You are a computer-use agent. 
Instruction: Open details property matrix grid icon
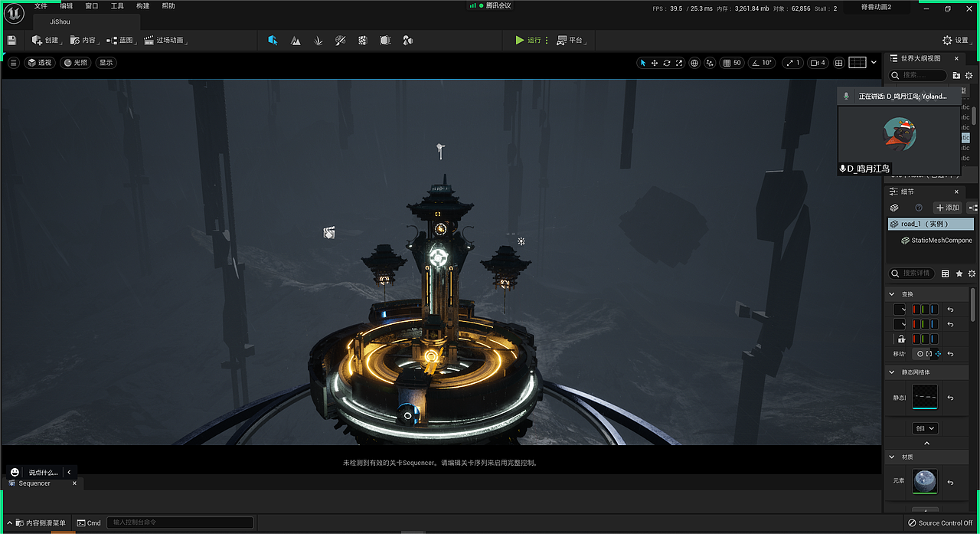pyautogui.click(x=946, y=274)
